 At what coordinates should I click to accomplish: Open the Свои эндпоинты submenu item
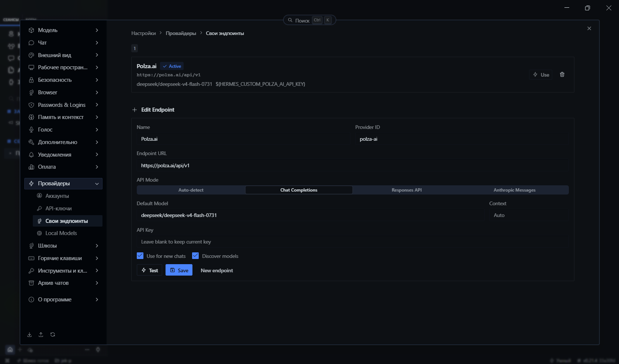click(68, 221)
